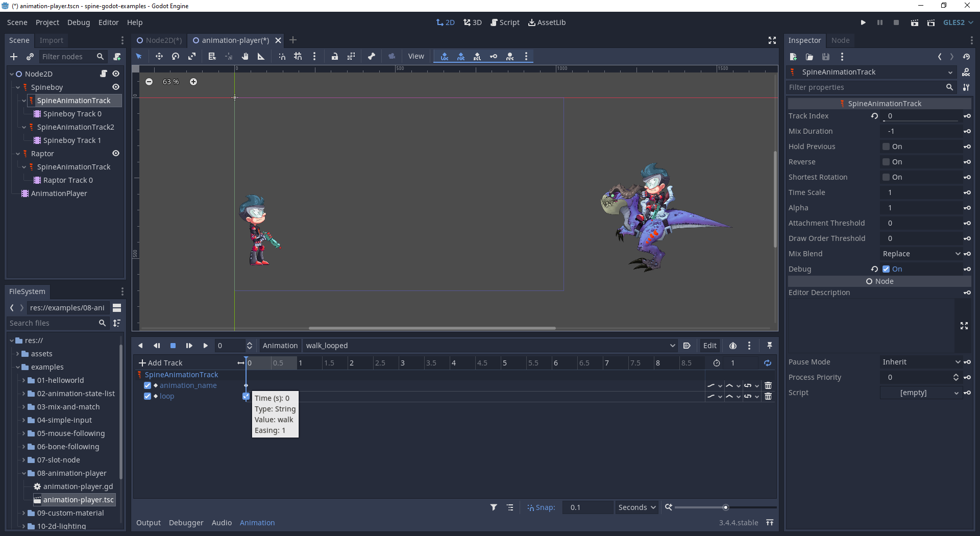Screen dimensions: 980x536
Task: Activate the Pan mode hand tool
Action: [x=245, y=56]
